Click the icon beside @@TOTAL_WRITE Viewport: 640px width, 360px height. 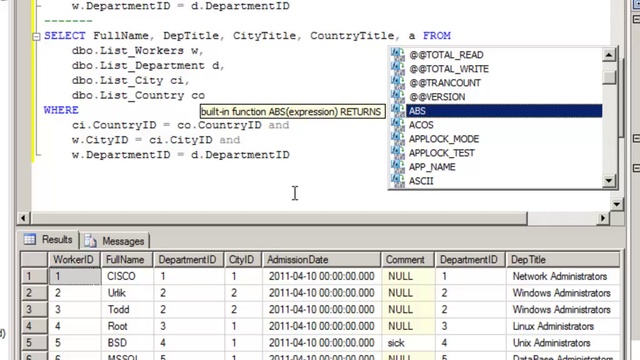tap(398, 68)
